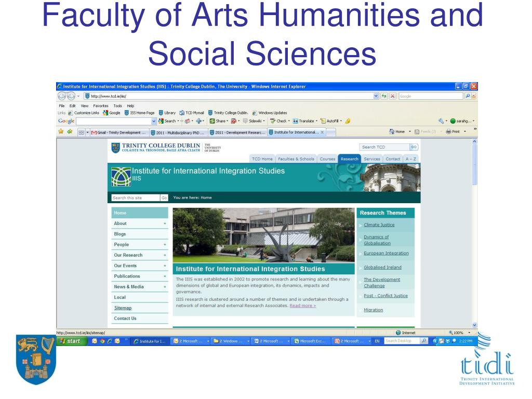Click in the Search this site field
The width and height of the screenshot is (532, 399).
coord(136,198)
